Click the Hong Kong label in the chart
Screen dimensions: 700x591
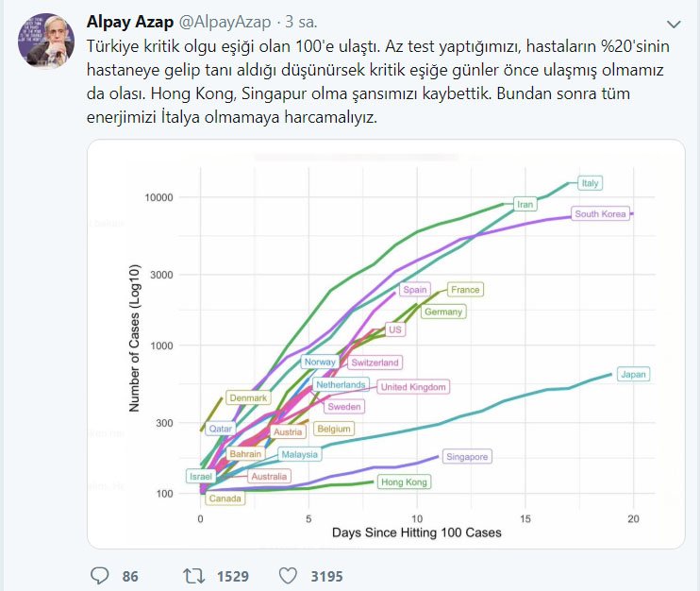coord(404,482)
